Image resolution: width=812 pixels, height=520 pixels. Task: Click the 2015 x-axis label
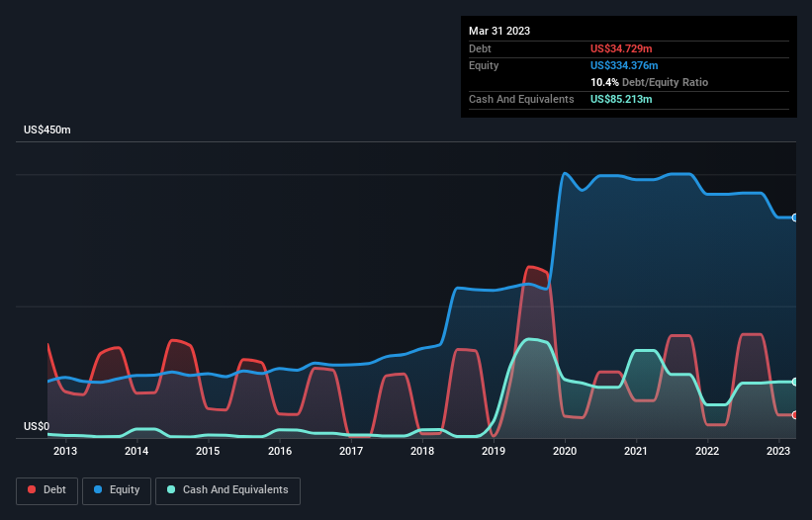(x=208, y=451)
